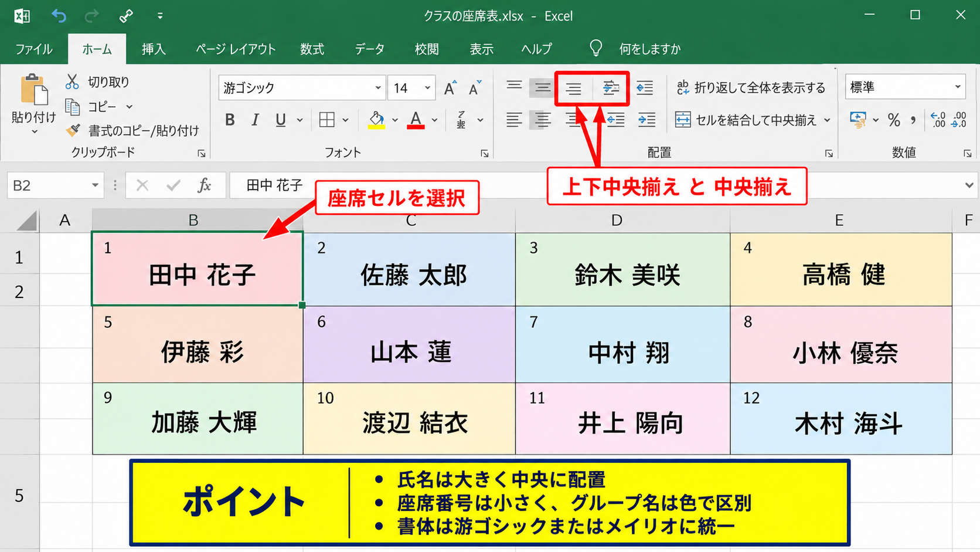Toggle underline formatting
Screen dimensions: 980x552
(x=281, y=120)
